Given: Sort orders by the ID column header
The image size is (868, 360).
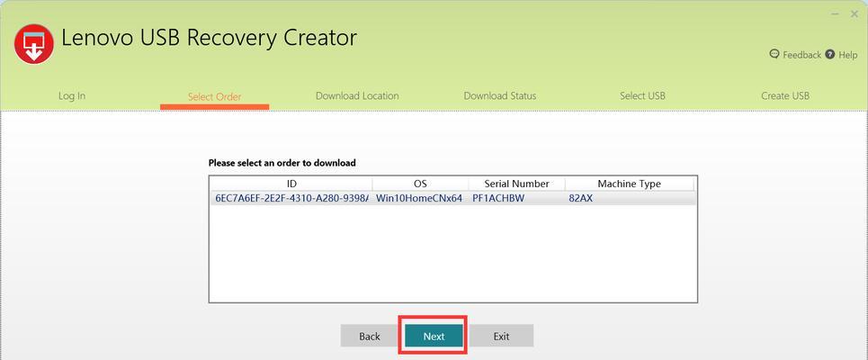Looking at the screenshot, I should [291, 184].
